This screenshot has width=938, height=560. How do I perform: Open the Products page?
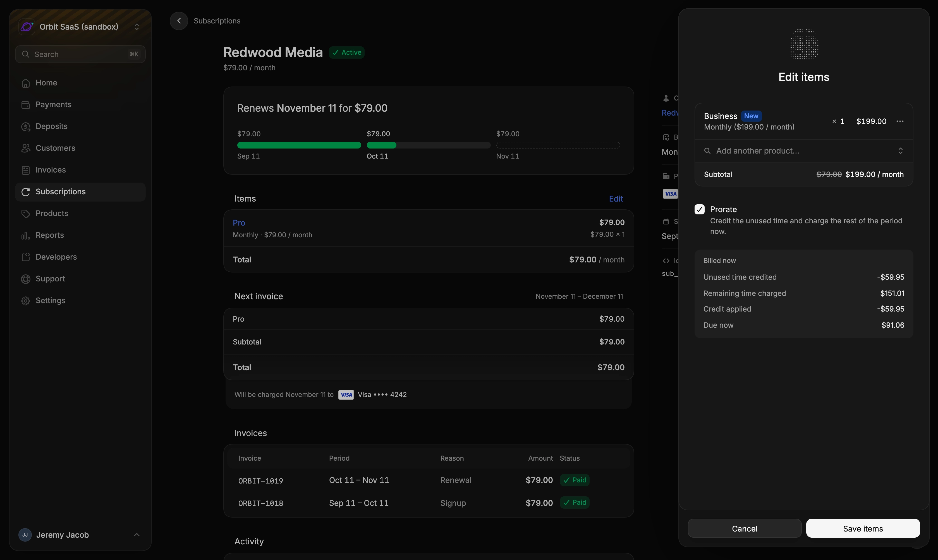pyautogui.click(x=80, y=214)
